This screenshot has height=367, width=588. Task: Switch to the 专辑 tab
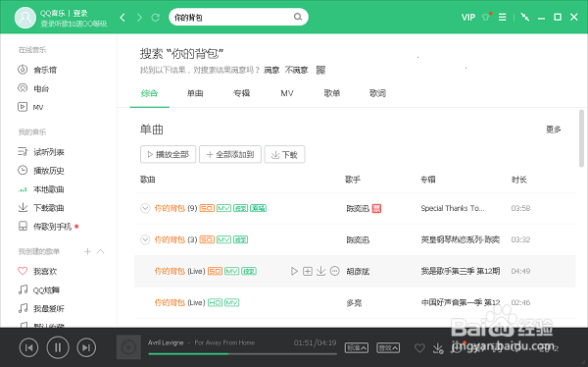pyautogui.click(x=241, y=93)
